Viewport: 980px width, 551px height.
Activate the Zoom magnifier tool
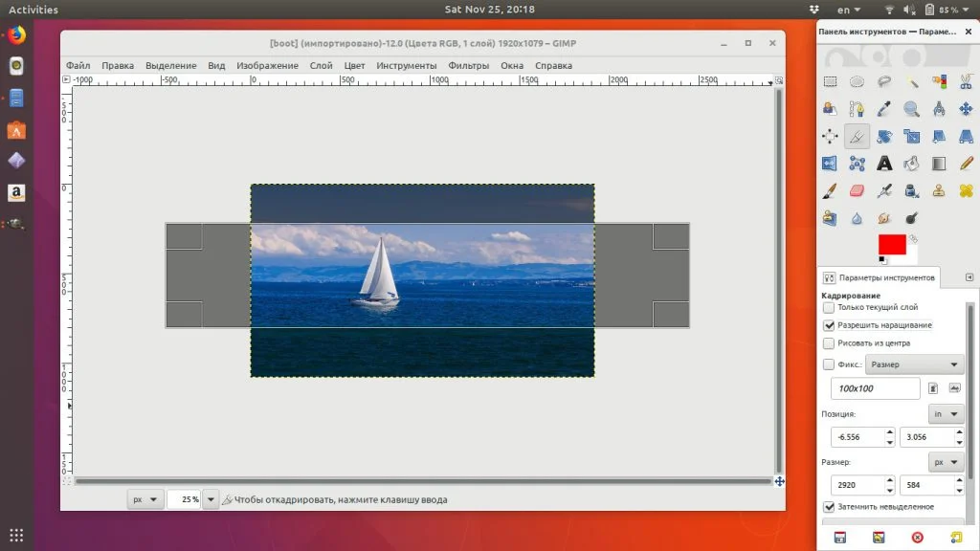point(912,109)
